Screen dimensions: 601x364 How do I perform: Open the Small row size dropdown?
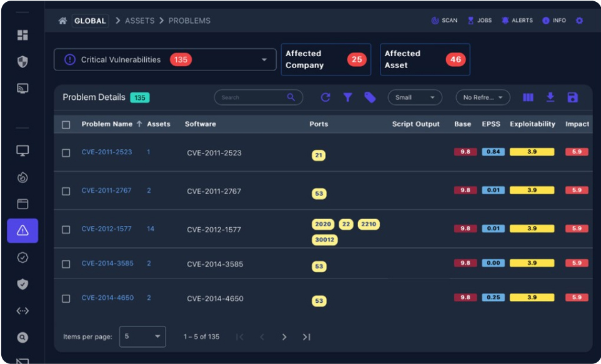pos(414,97)
